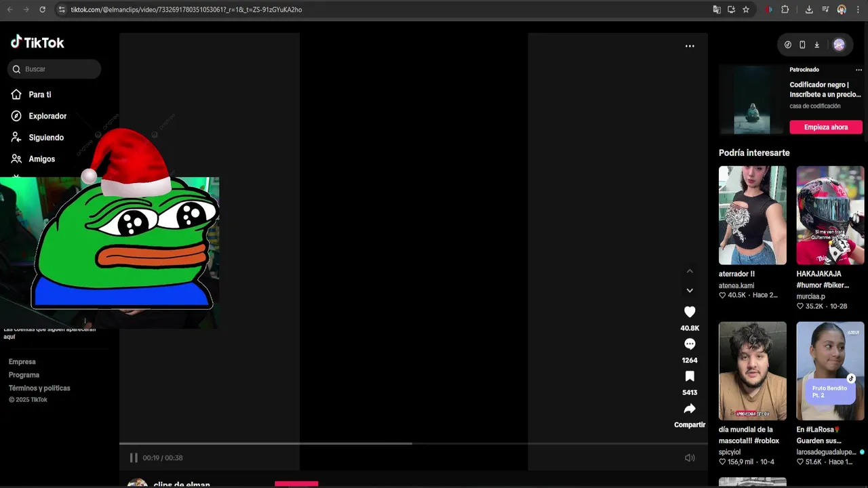Image resolution: width=868 pixels, height=488 pixels.
Task: Go to the next video arrow
Action: pos(690,290)
